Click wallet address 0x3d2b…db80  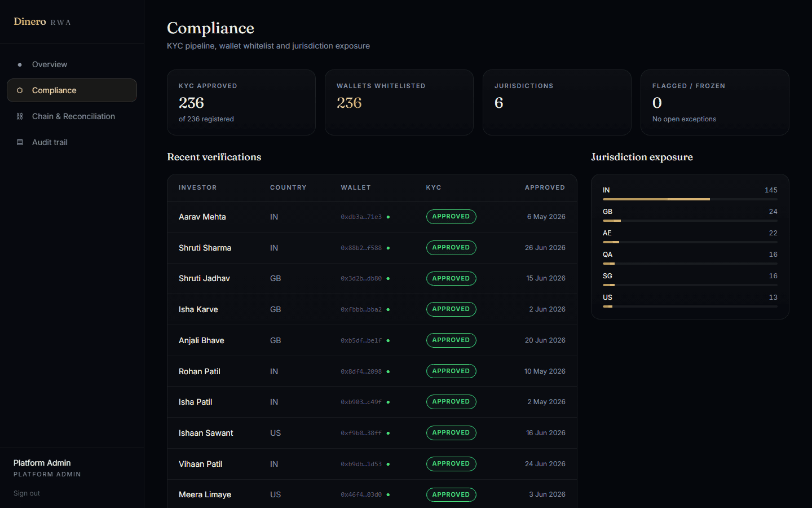pos(361,278)
